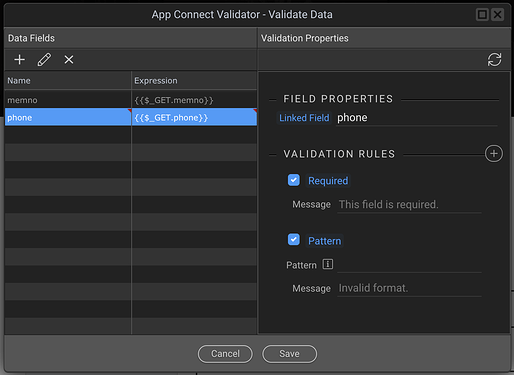Uncheck the Pattern validation rule
This screenshot has height=375, width=514.
[294, 240]
